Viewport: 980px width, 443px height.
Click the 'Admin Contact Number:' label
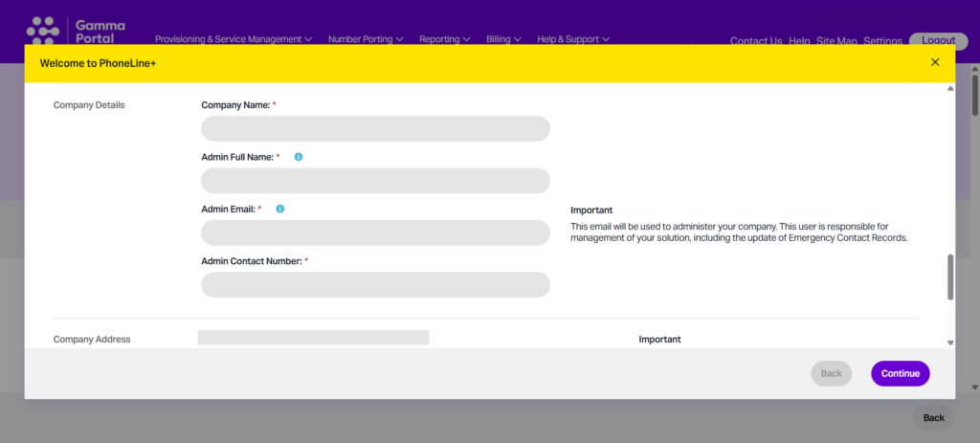[252, 261]
